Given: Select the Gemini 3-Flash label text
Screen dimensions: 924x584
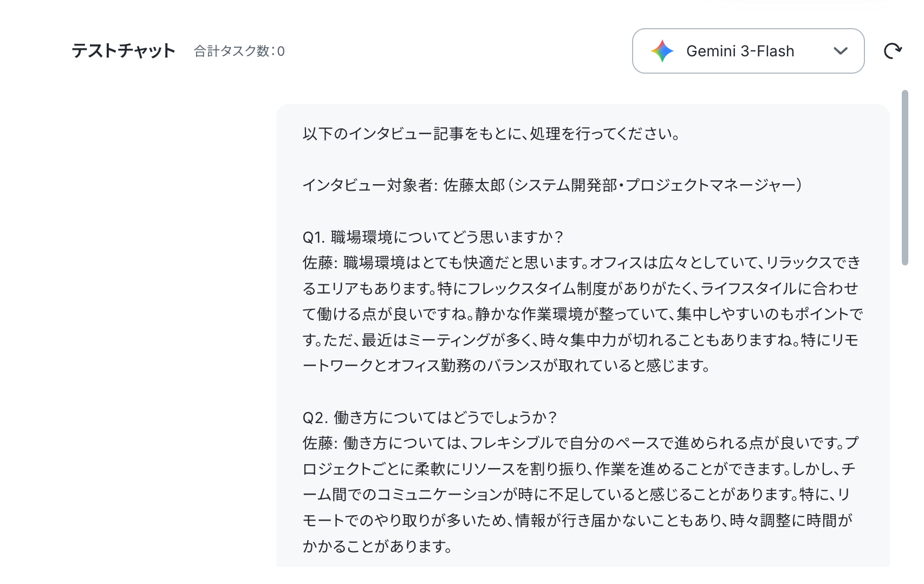Looking at the screenshot, I should click(x=740, y=51).
